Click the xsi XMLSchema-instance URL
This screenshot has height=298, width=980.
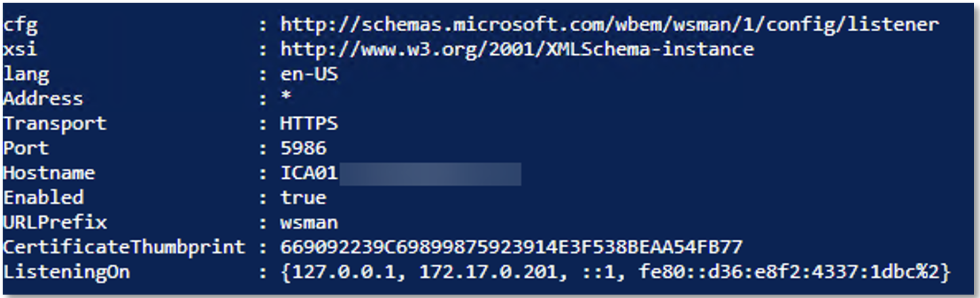tap(516, 49)
